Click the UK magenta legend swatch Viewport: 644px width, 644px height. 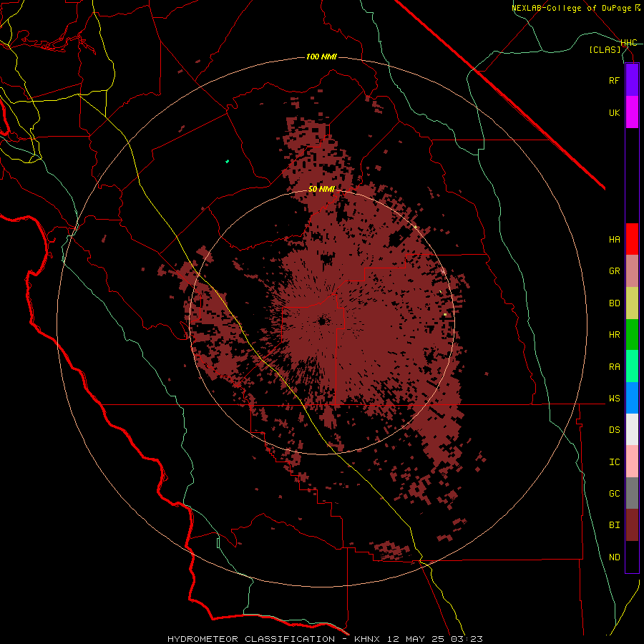[632, 112]
